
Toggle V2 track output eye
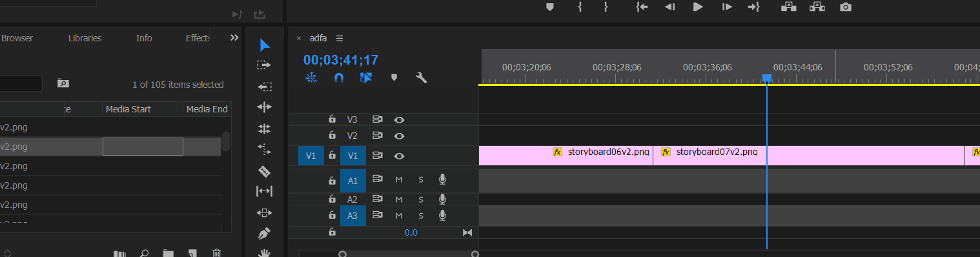tap(399, 136)
